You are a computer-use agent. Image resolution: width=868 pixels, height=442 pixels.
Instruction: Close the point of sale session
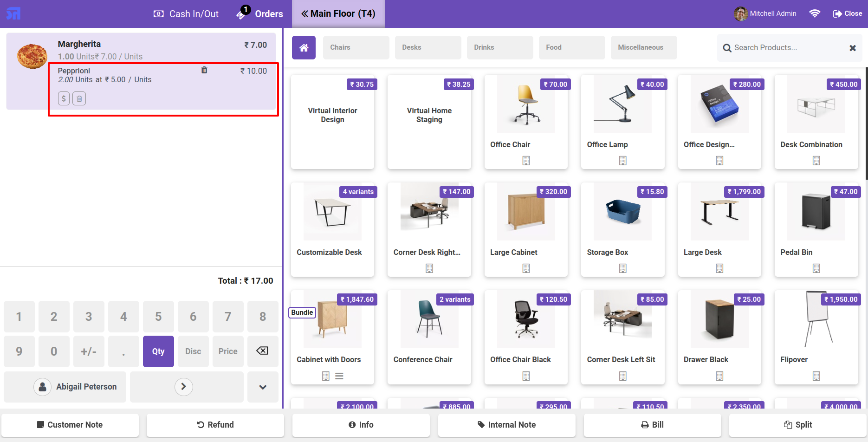click(848, 13)
